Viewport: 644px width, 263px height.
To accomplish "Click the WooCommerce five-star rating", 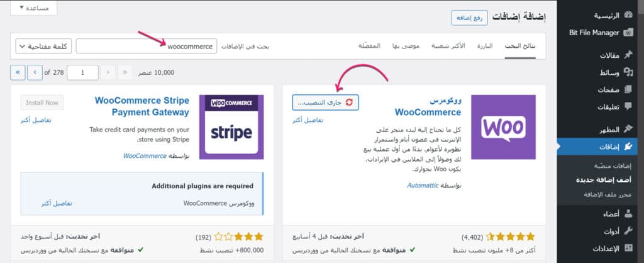I will [x=509, y=237].
